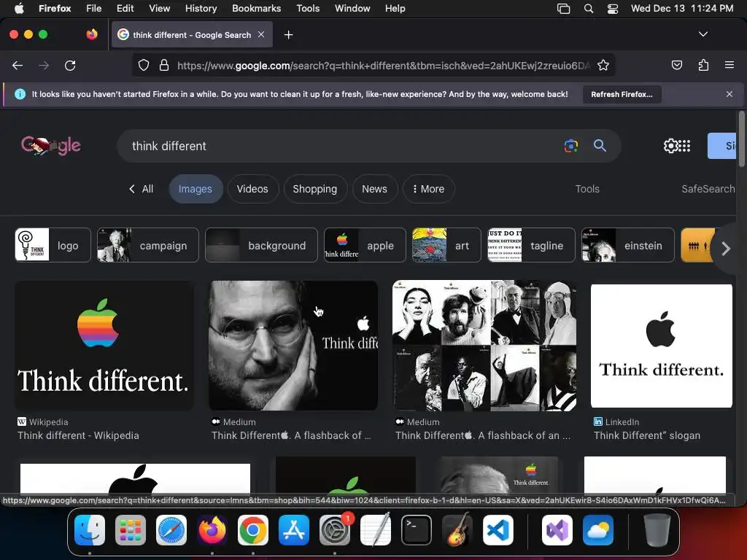Image resolution: width=747 pixels, height=560 pixels.
Task: Open the tracking protection shield icon
Action: pos(144,65)
